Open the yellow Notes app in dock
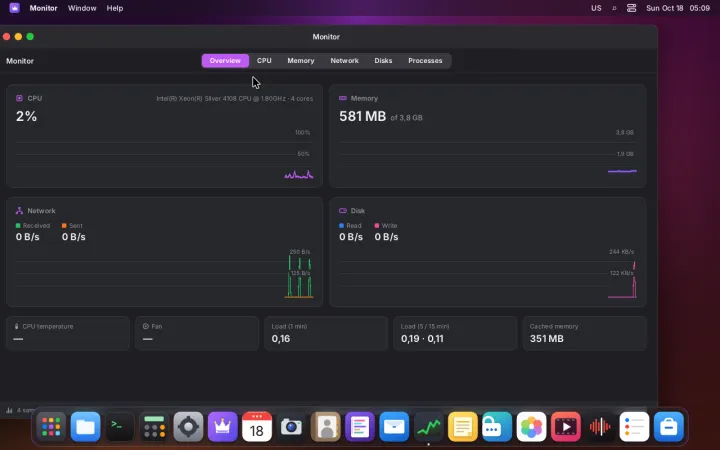This screenshot has width=720, height=450. [x=462, y=427]
